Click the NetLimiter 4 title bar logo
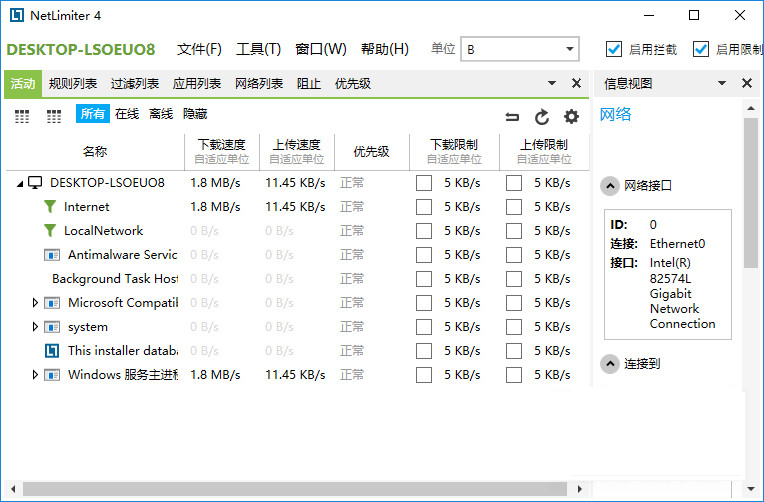The height and width of the screenshot is (502, 764). point(17,16)
